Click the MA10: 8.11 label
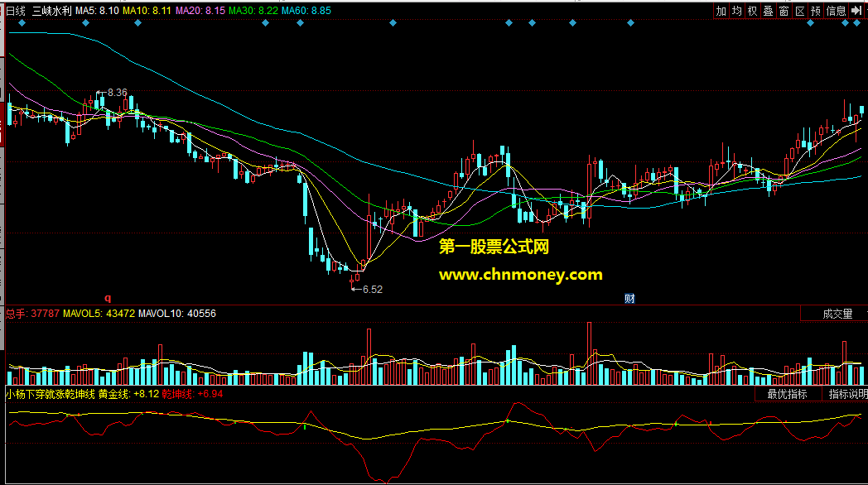Screen dimensions: 868x485 coord(147,11)
